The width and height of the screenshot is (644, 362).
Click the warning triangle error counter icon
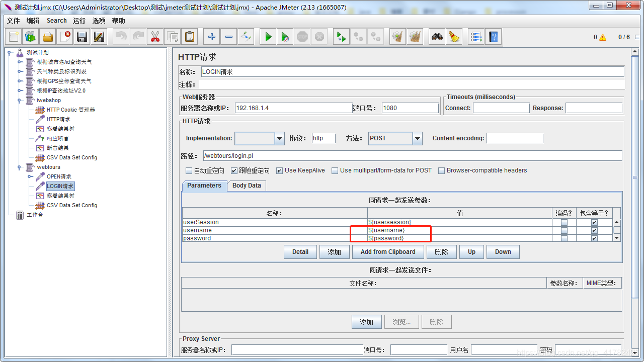click(603, 37)
